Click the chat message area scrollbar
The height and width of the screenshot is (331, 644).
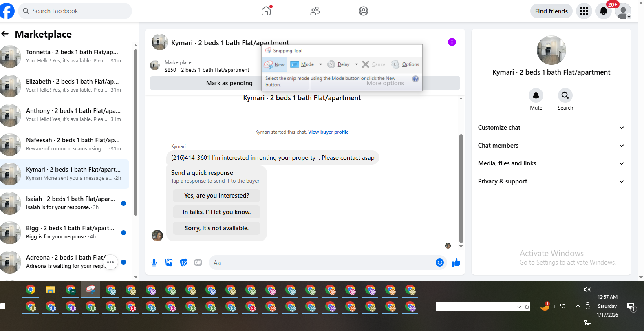(461, 188)
